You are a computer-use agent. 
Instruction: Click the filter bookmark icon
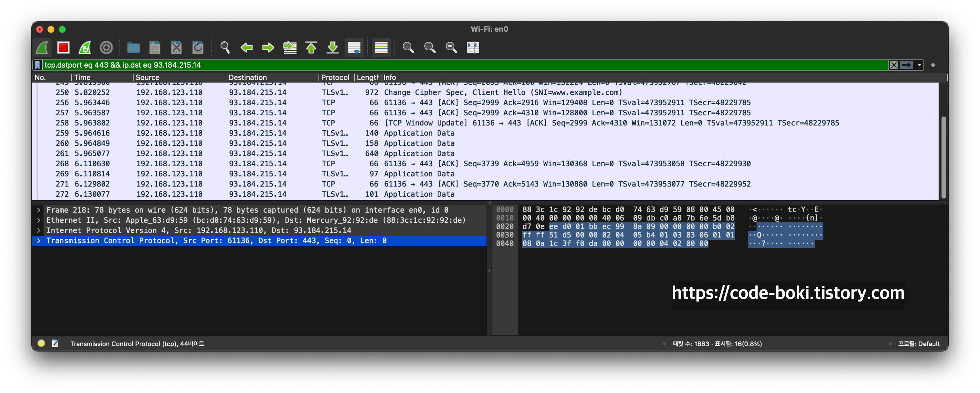(37, 65)
